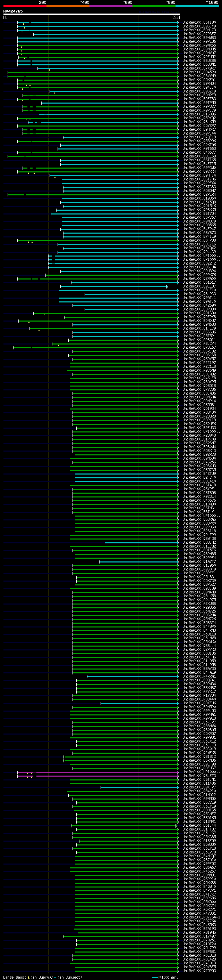This screenshot has width=222, height=980.
Task: Select hit UniRef100_B8L410
Action: coord(199,481)
